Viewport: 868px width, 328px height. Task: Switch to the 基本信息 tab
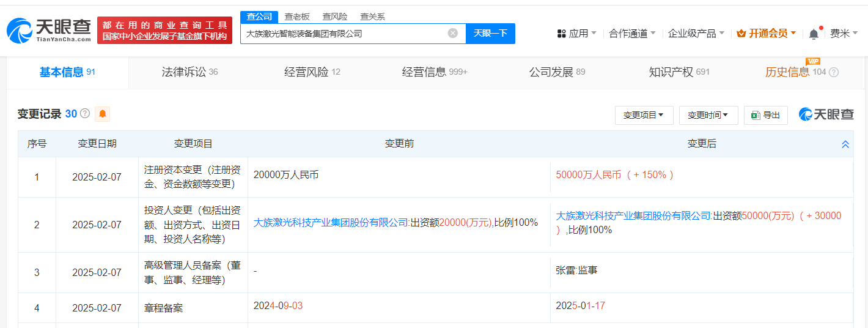tap(67, 72)
